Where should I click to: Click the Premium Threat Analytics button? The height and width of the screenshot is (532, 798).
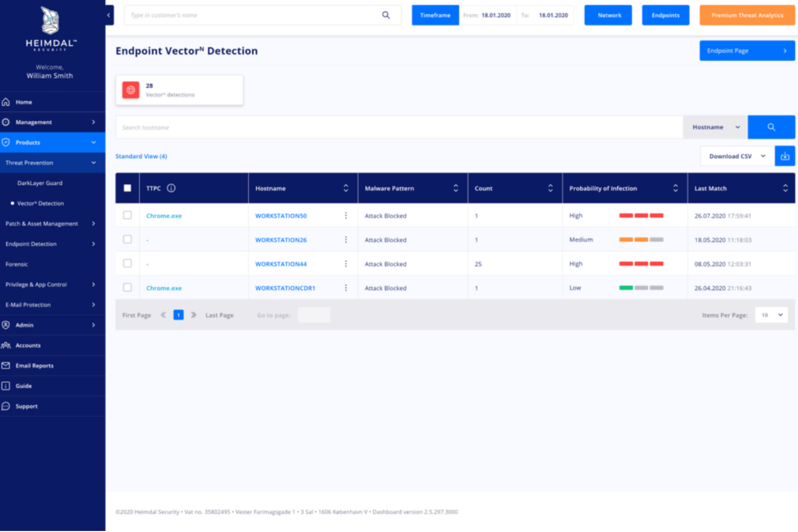click(747, 15)
